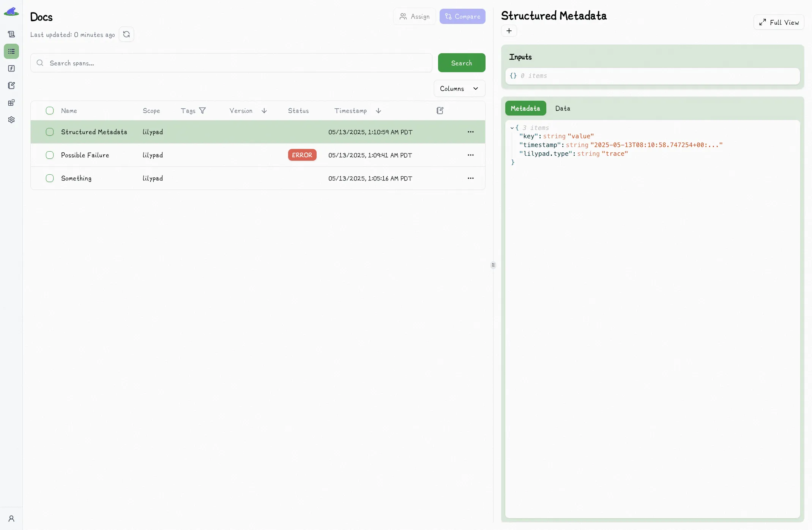Open the traces list sidebar icon
812x530 pixels.
tap(11, 51)
